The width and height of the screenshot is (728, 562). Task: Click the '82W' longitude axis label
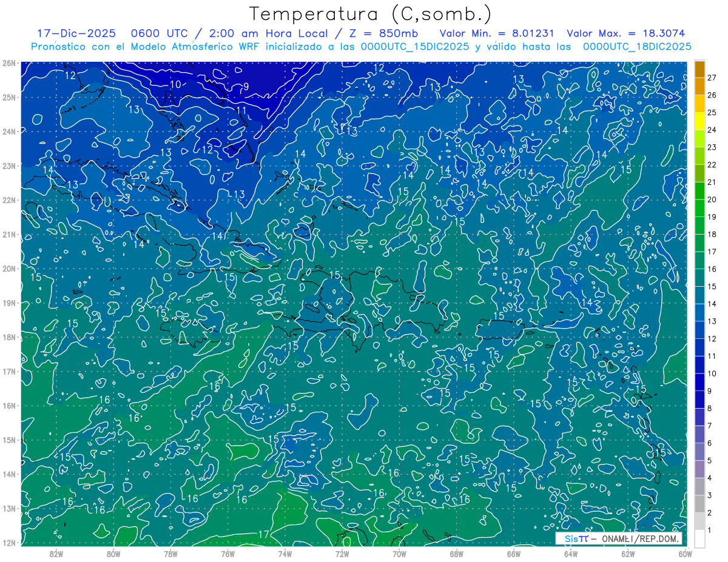tap(56, 553)
